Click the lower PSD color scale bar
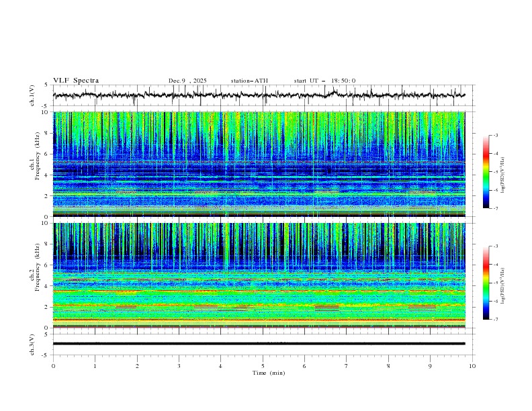The width and height of the screenshot is (532, 411). click(486, 283)
